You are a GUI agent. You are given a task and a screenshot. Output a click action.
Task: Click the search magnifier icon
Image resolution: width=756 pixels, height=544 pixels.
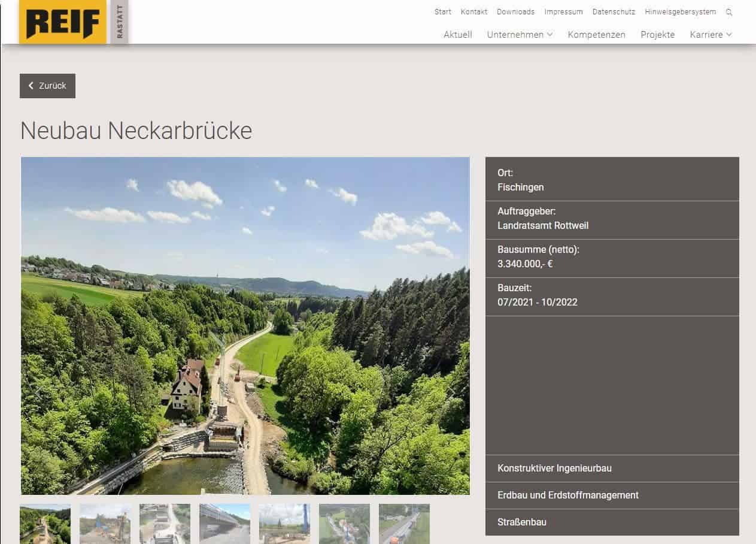[728, 12]
